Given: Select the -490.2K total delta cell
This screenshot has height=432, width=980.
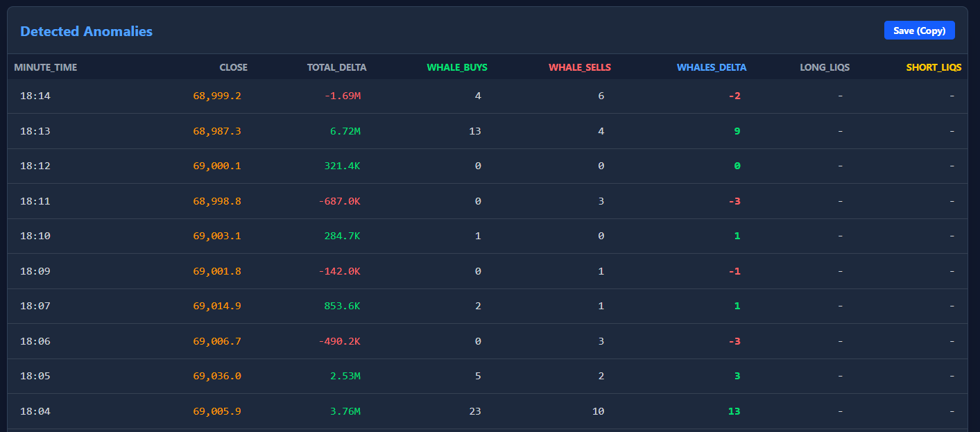Looking at the screenshot, I should pyautogui.click(x=339, y=341).
